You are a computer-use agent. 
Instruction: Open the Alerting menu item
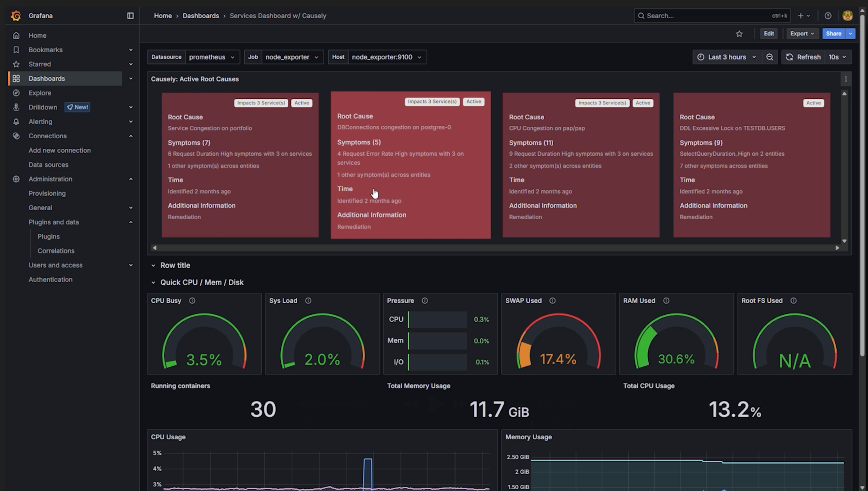[40, 121]
